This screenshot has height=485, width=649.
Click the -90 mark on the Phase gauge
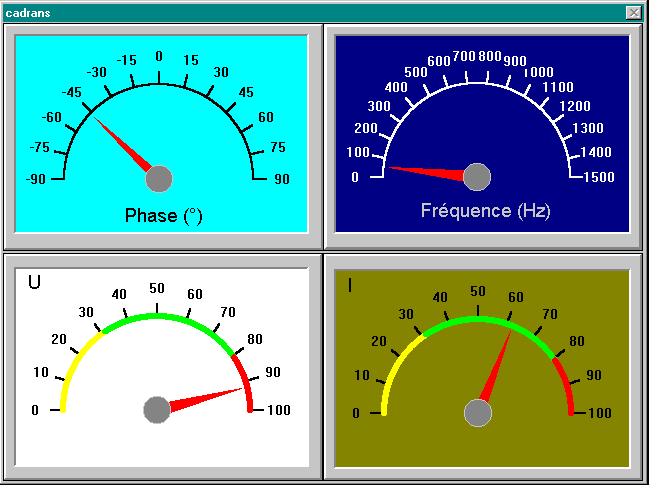click(x=36, y=179)
